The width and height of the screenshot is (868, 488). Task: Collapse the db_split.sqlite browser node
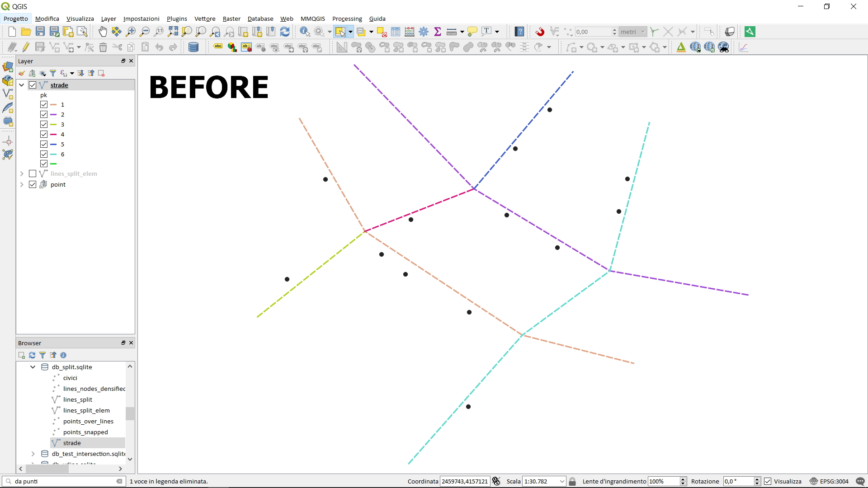[33, 367]
